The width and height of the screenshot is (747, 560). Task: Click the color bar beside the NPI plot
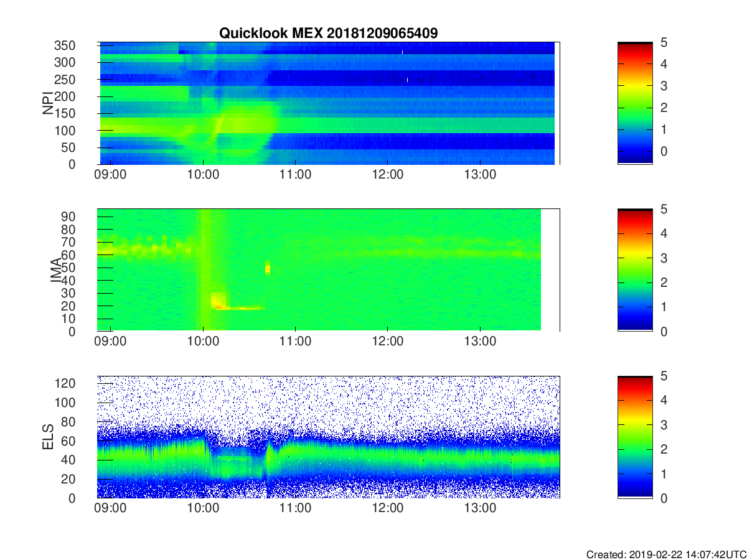point(635,103)
